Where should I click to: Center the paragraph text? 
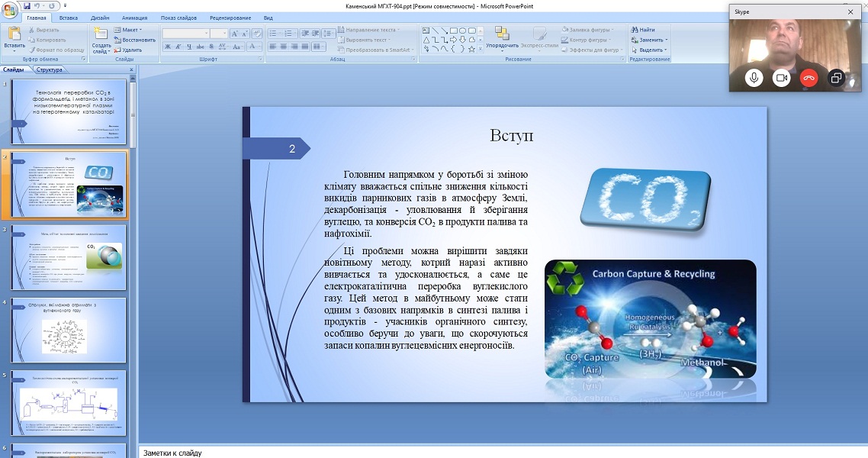284,47
